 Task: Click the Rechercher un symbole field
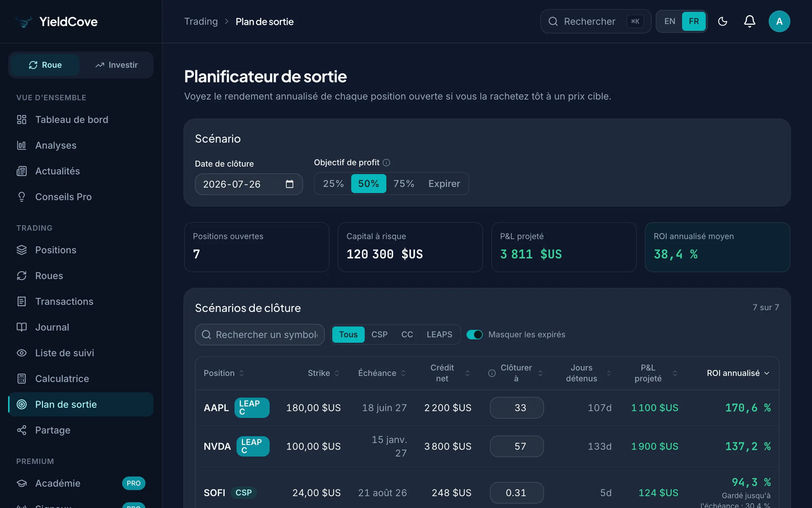[260, 335]
